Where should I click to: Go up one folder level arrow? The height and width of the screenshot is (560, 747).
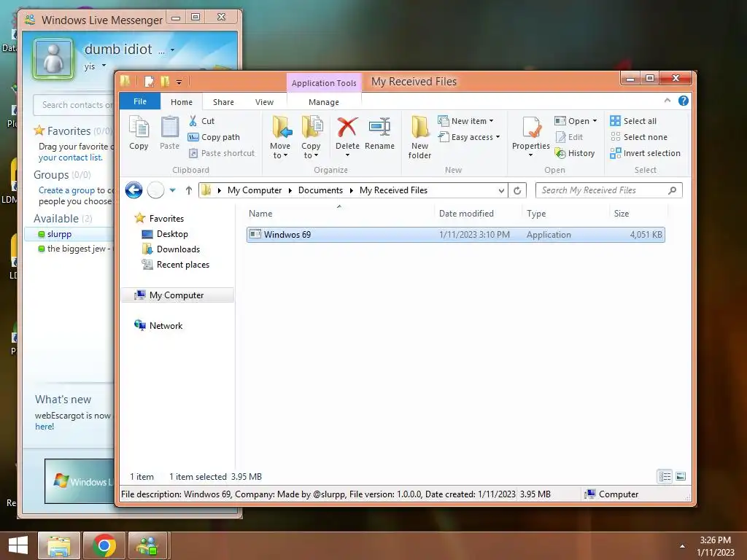[189, 190]
